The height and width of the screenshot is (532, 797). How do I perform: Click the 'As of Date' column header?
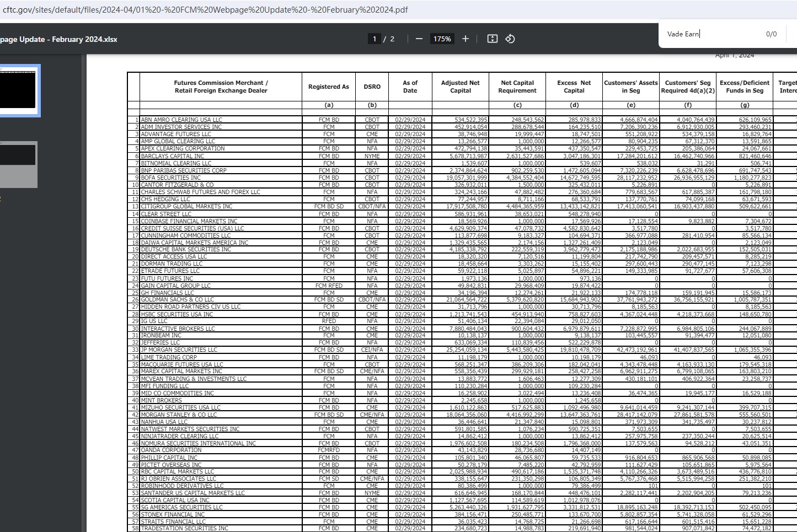410,87
